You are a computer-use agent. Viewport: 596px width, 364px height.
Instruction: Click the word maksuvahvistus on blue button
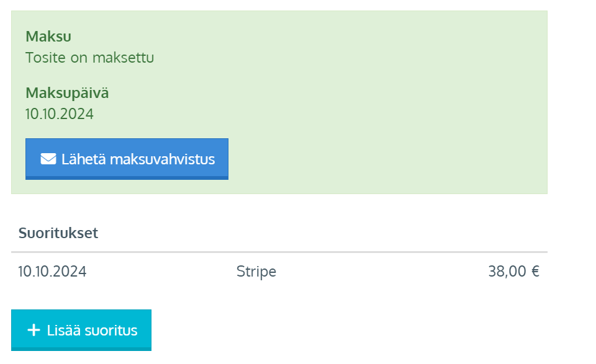tap(162, 159)
